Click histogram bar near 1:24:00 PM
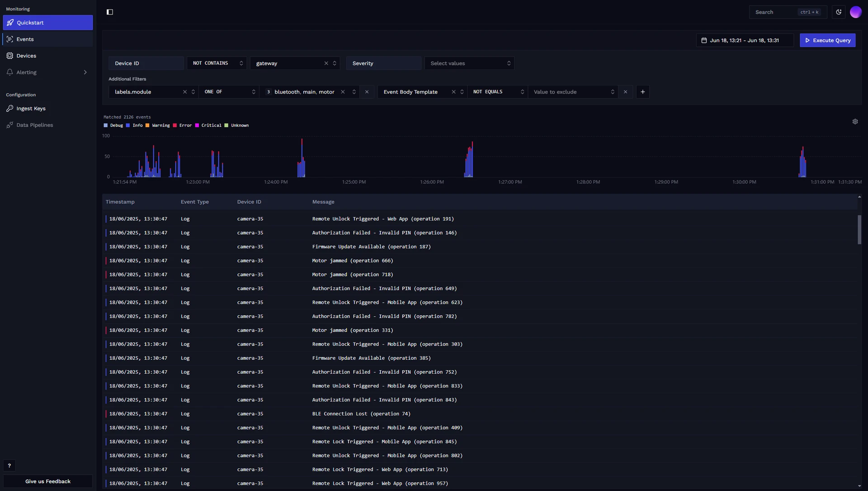This screenshot has height=491, width=868. [302, 158]
